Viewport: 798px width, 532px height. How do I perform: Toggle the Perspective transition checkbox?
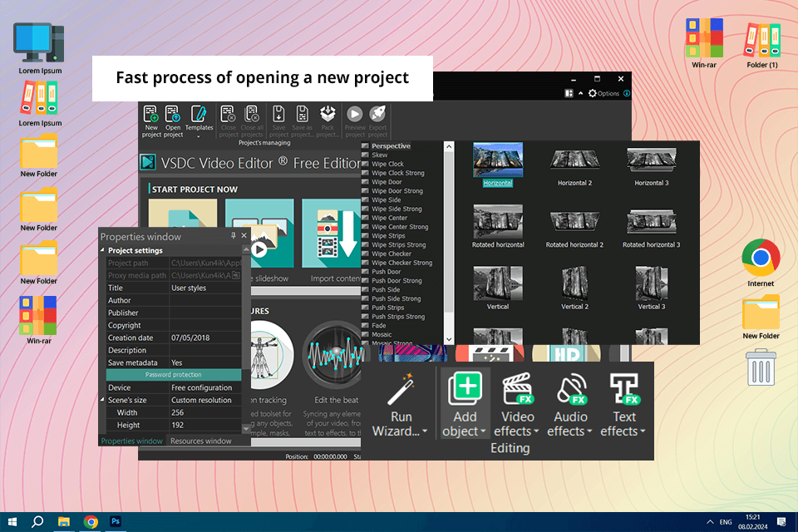365,145
